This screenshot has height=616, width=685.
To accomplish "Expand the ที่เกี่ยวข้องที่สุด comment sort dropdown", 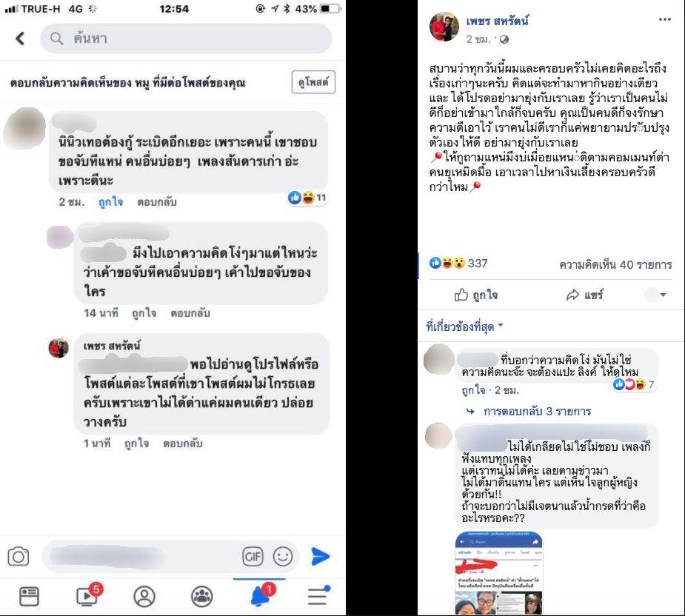I will click(x=464, y=327).
